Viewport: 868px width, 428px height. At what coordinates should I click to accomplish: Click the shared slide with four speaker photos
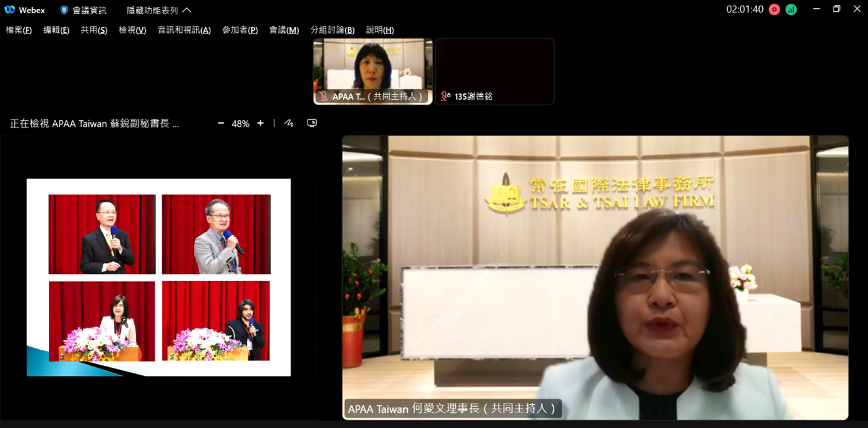(x=158, y=278)
